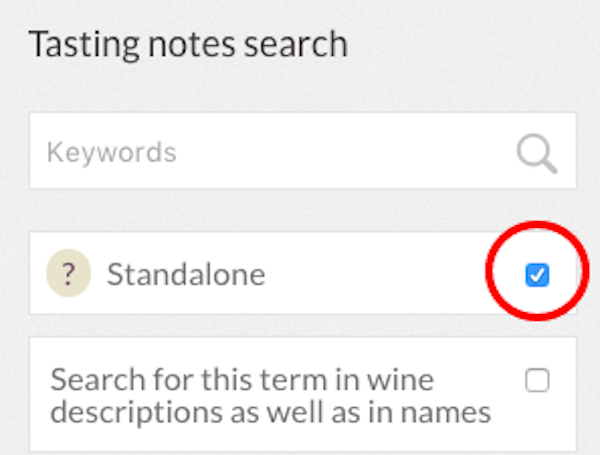Open Standalone help tooltip icon

tap(69, 274)
